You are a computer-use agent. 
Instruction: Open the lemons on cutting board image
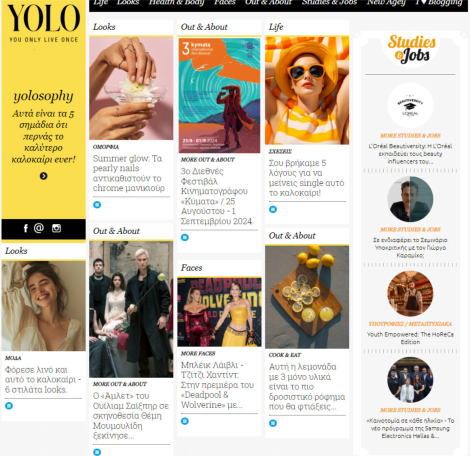pyautogui.click(x=307, y=297)
